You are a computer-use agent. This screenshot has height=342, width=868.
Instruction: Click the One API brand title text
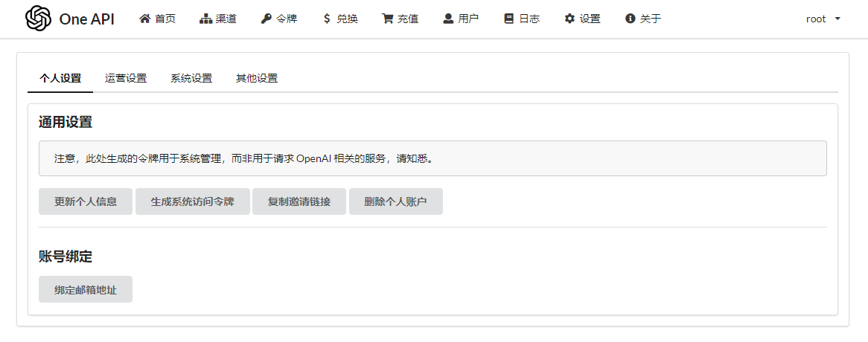tap(86, 19)
